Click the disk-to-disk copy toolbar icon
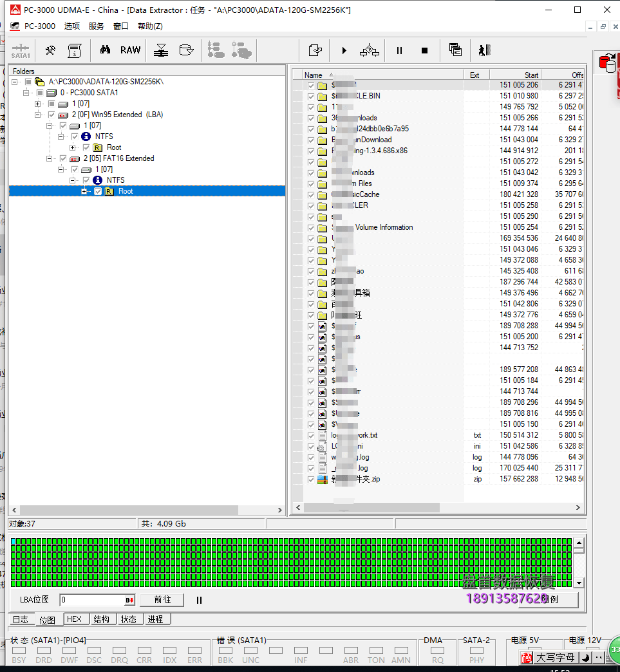620x672 pixels. tap(161, 51)
